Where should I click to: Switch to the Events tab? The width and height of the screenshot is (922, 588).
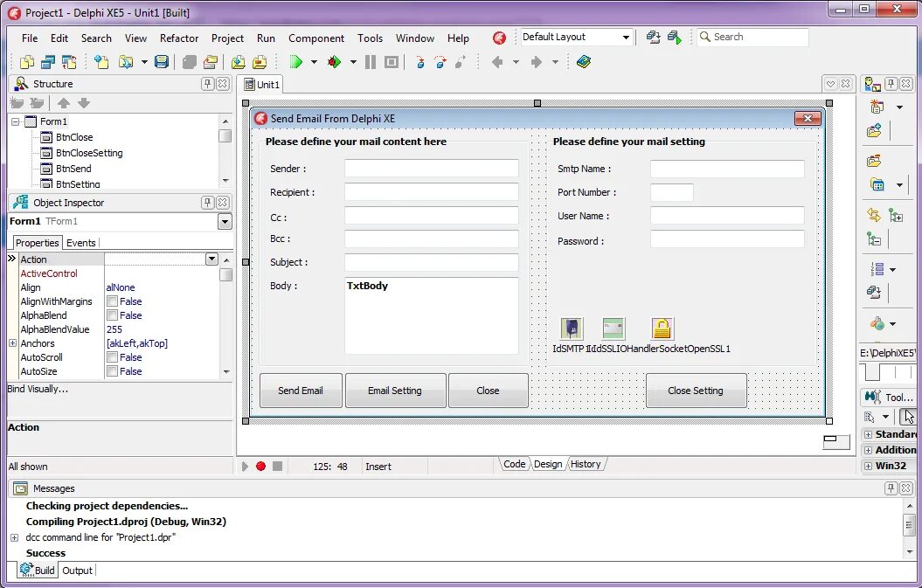[80, 243]
